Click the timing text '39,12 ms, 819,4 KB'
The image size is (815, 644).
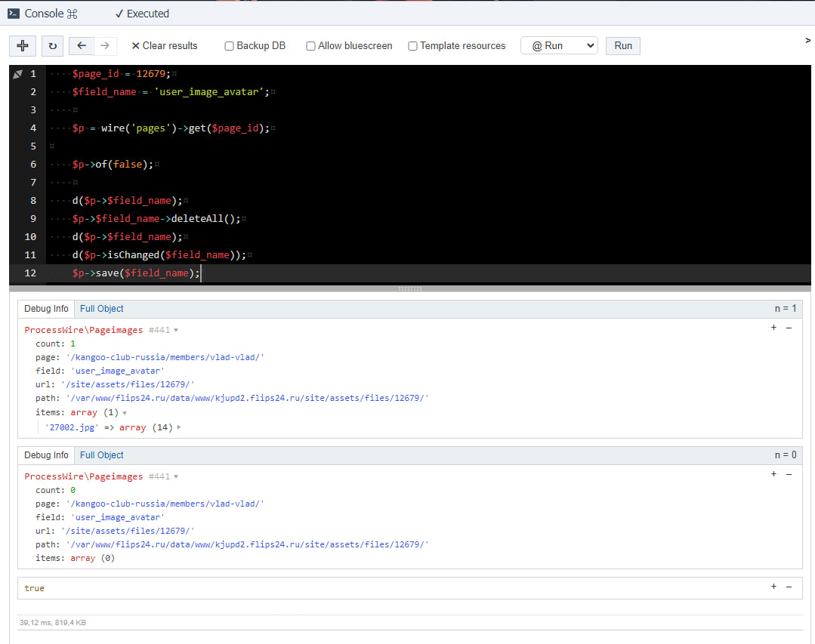pos(53,622)
